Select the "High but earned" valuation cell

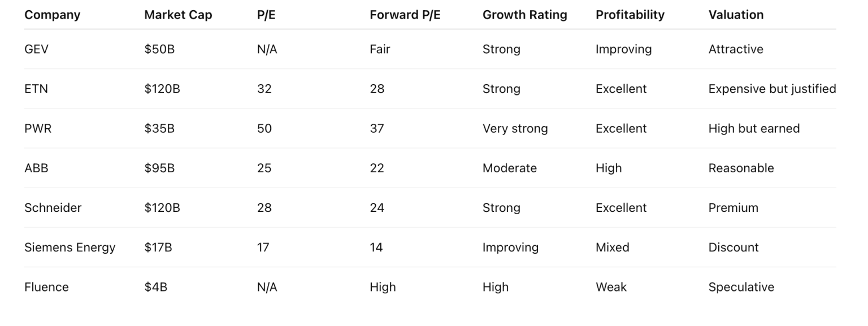click(x=754, y=128)
